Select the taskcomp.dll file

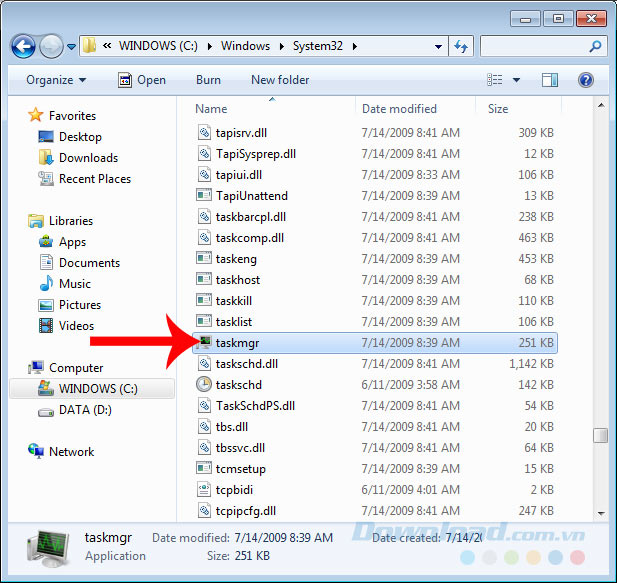pos(250,238)
